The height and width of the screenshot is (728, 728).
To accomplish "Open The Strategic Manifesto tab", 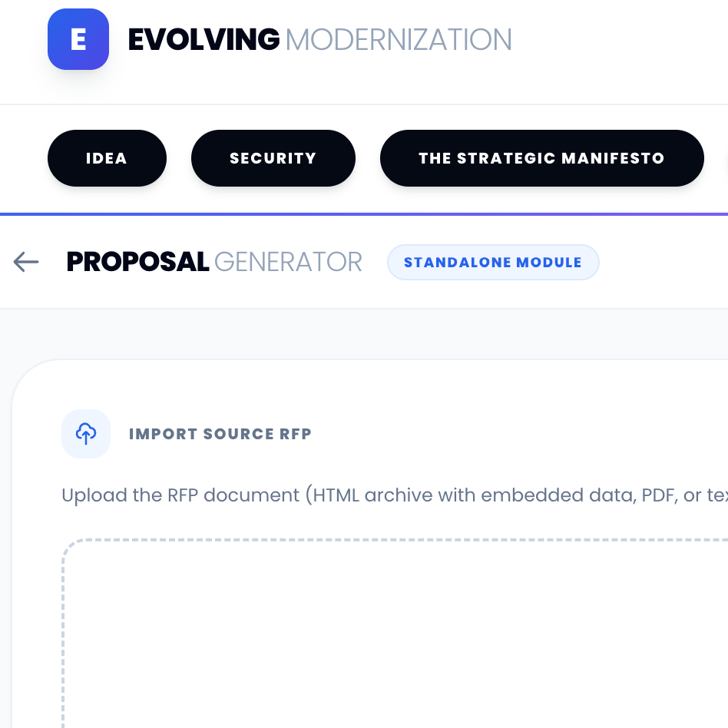I will point(542,158).
